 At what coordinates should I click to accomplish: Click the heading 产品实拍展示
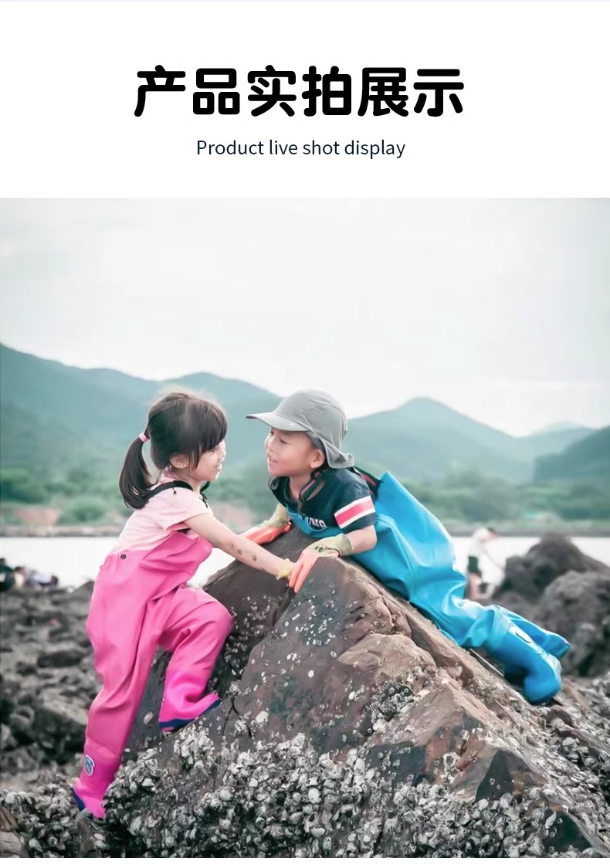(x=299, y=91)
